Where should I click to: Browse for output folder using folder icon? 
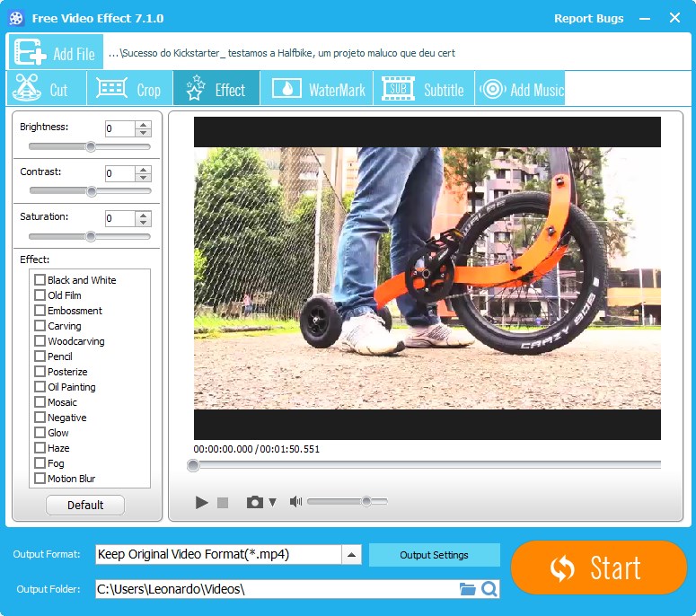pyautogui.click(x=467, y=589)
